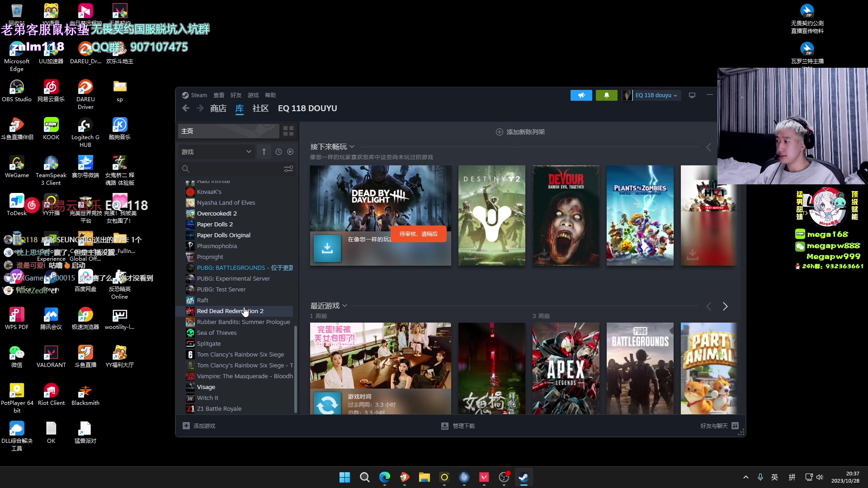
Task: Switch to the 商店 tab
Action: (218, 108)
